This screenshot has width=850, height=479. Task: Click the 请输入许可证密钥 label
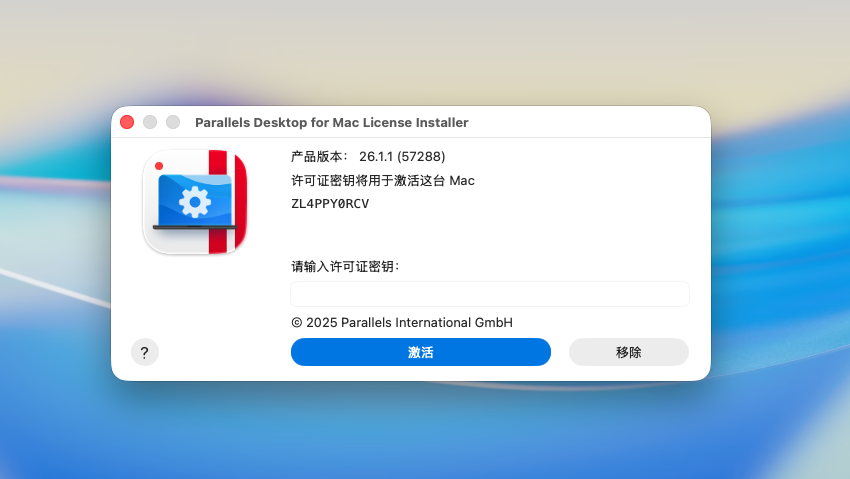coord(344,266)
